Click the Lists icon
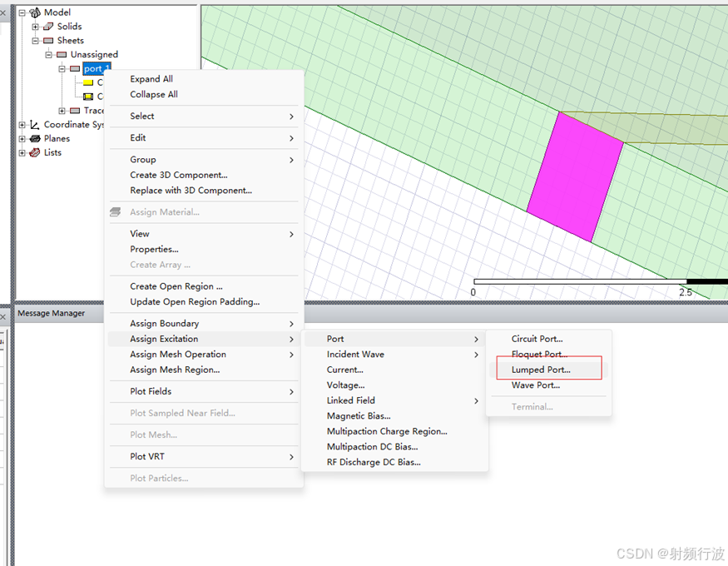This screenshot has width=728, height=566. pos(35,152)
